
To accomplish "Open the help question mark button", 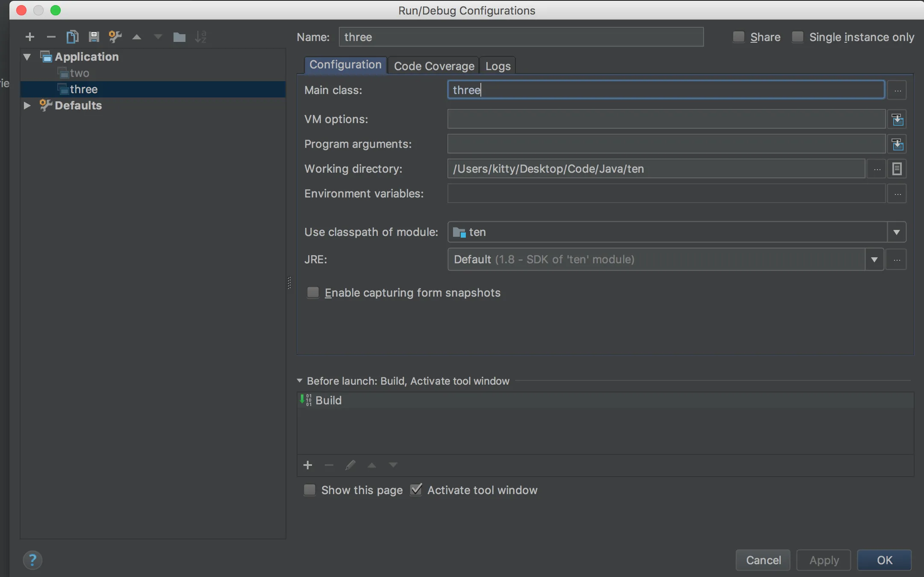I will click(32, 560).
